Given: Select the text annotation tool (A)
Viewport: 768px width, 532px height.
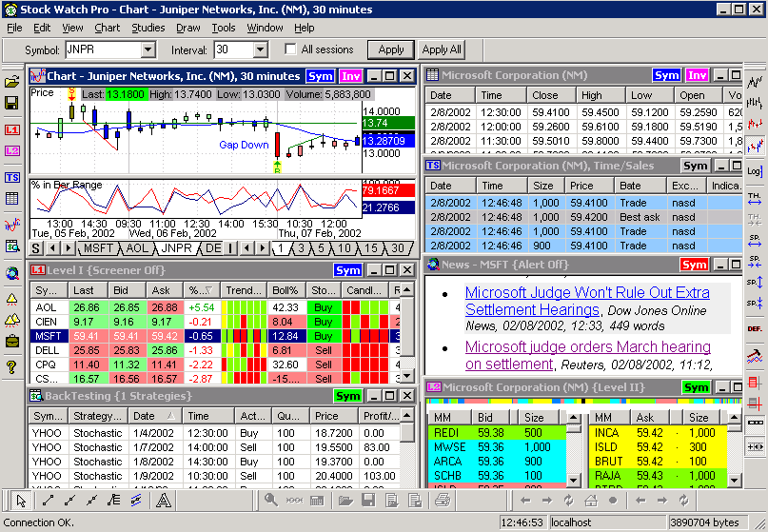Looking at the screenshot, I should (163, 500).
